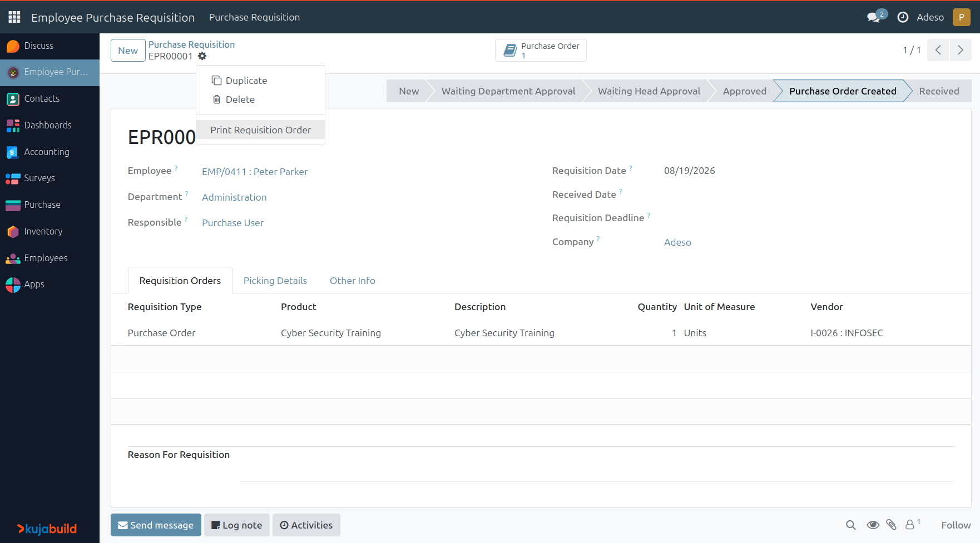Open conversations chat icon in top bar
The image size is (980, 543).
click(x=874, y=17)
